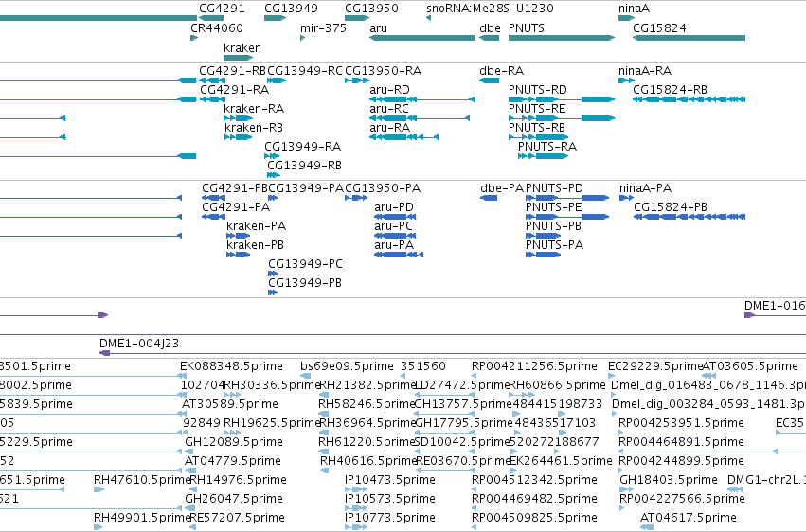
Task: Select EST RP004211256.5prime
Action: 474,376
